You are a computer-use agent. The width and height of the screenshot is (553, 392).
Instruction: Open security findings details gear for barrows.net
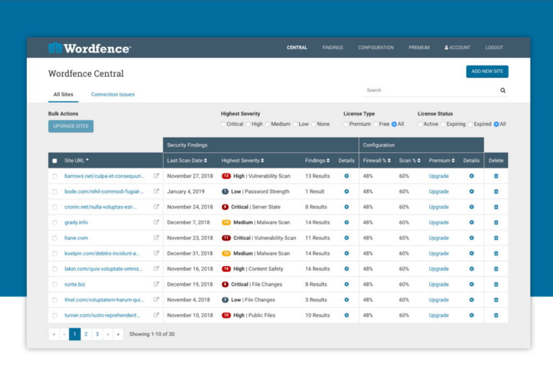(x=346, y=175)
